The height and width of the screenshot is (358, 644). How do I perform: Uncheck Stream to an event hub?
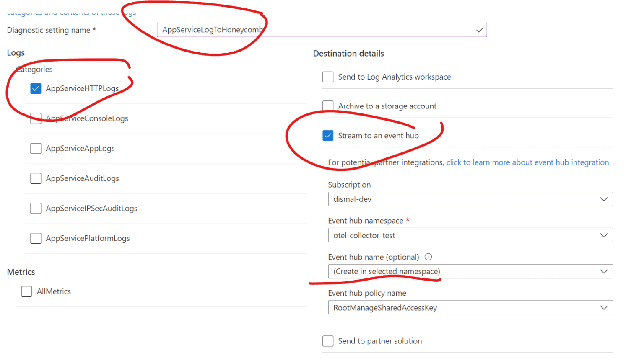pyautogui.click(x=328, y=136)
